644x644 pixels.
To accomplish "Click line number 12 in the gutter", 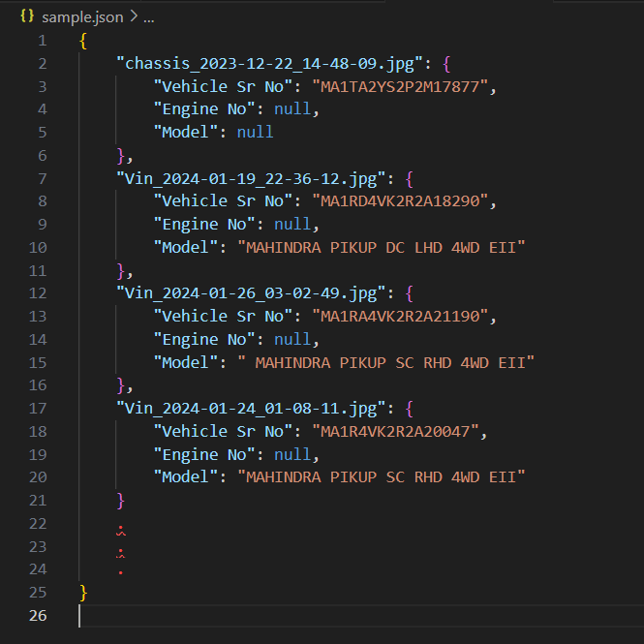I will (38, 293).
